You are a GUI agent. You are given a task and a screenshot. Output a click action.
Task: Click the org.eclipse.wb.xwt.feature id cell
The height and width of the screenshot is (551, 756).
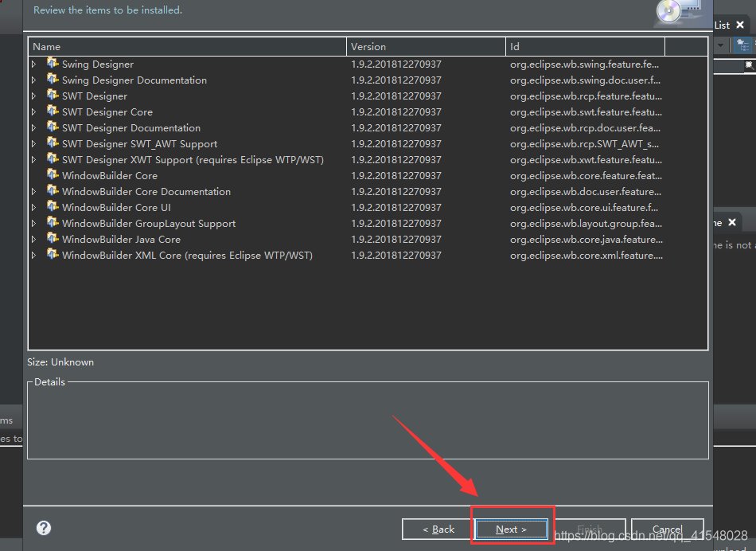[x=586, y=160]
